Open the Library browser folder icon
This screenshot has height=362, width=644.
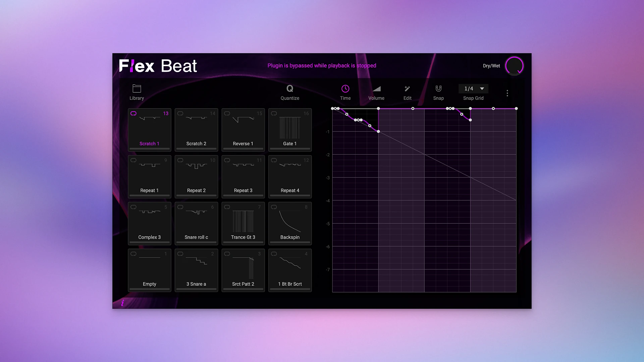(137, 88)
